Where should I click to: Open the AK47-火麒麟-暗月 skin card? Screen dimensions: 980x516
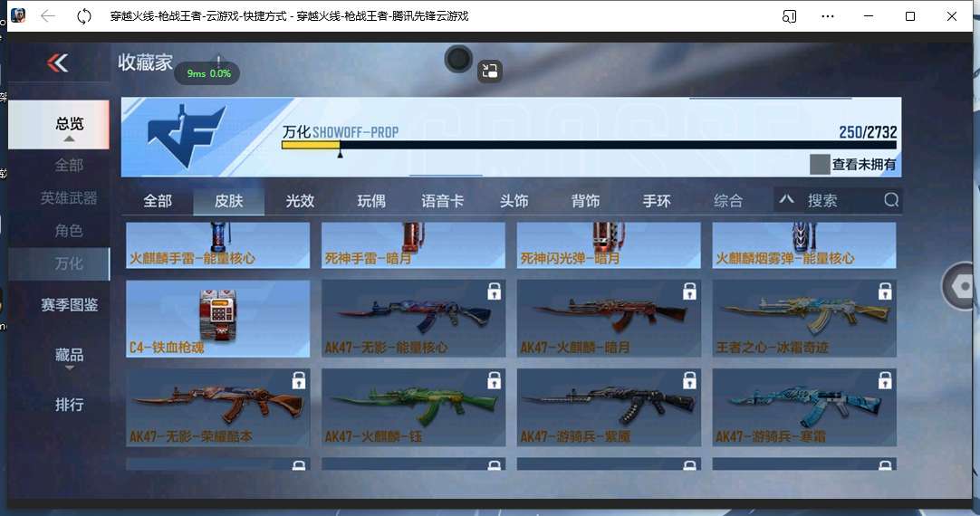pos(609,319)
